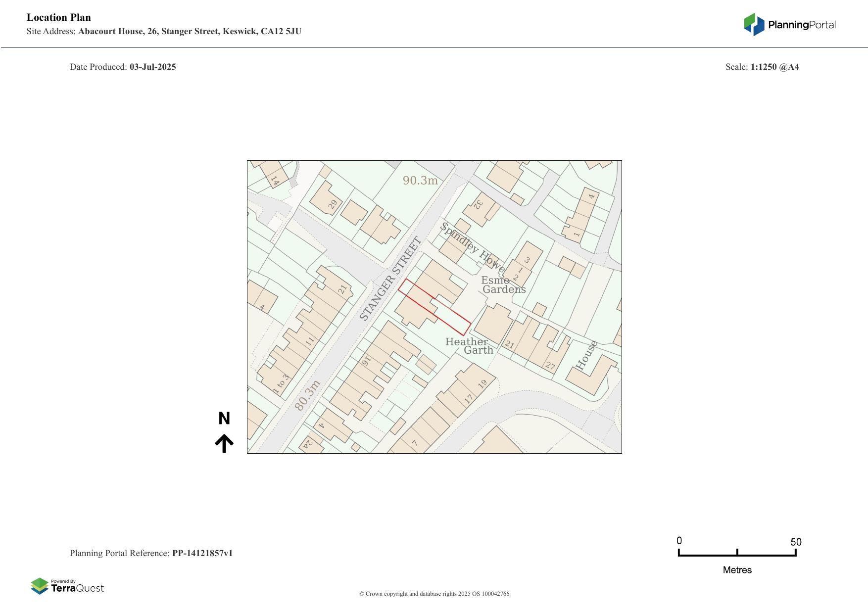Select the Spindley Howe map label
The width and height of the screenshot is (868, 614).
pos(472,247)
